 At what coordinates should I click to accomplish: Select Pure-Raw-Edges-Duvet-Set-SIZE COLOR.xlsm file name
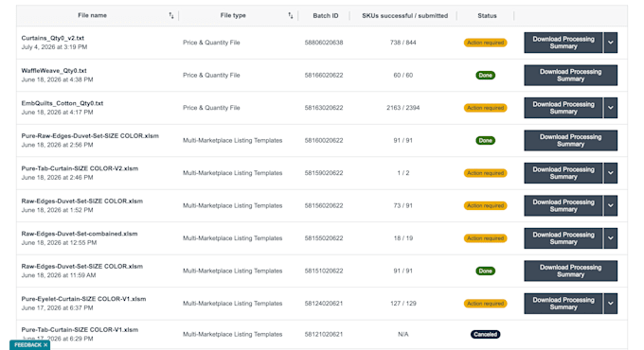pyautogui.click(x=90, y=136)
